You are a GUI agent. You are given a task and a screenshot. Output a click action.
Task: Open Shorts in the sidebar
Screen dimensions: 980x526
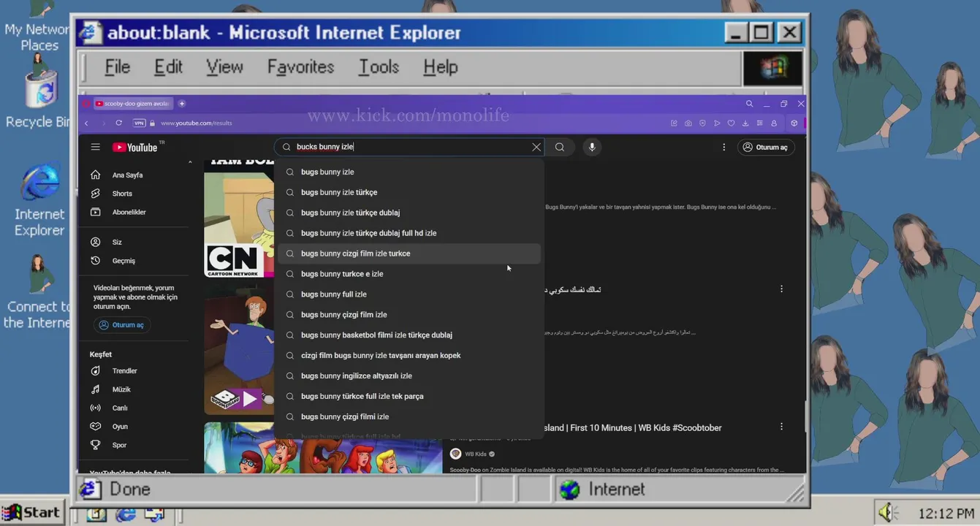(x=122, y=194)
